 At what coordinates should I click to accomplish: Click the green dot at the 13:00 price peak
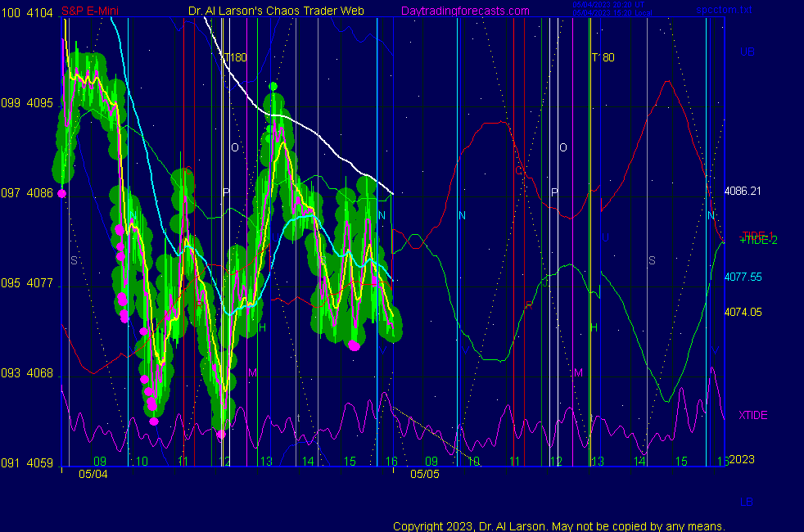(273, 86)
